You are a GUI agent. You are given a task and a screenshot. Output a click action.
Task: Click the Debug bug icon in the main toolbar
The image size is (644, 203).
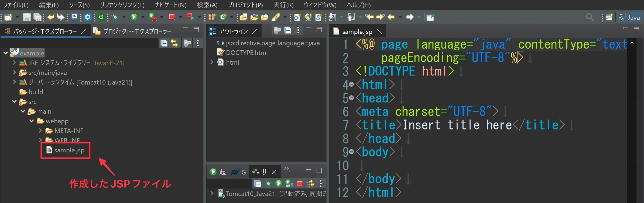tap(115, 17)
